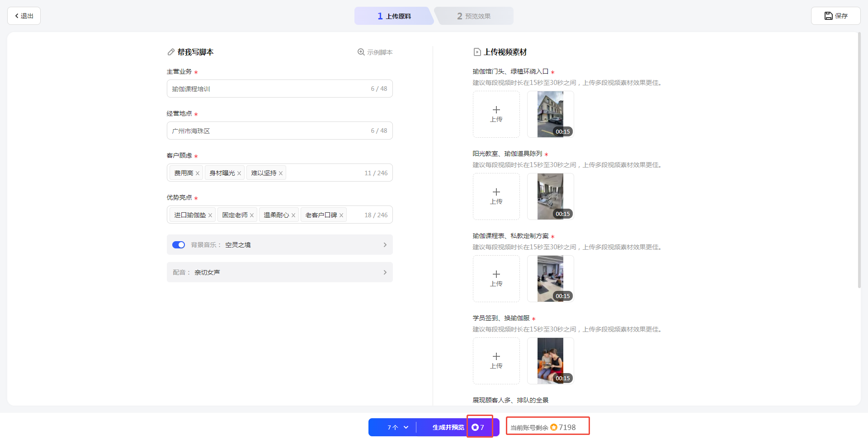Delete the 难以坚持 tag

281,173
